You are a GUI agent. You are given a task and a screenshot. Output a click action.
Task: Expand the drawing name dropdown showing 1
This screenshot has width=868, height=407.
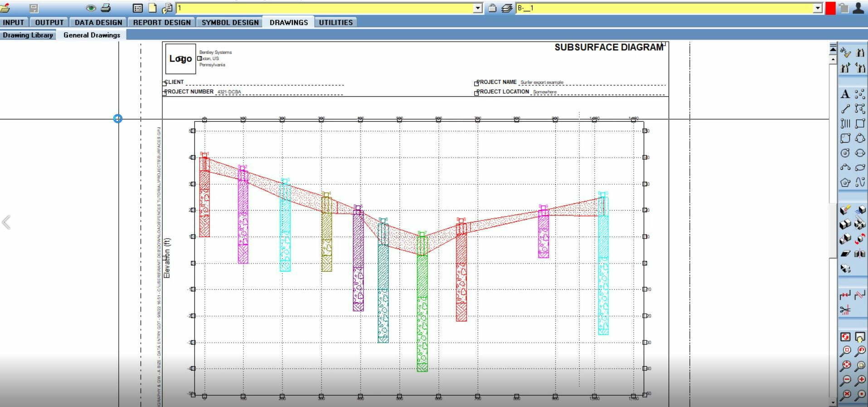click(478, 8)
